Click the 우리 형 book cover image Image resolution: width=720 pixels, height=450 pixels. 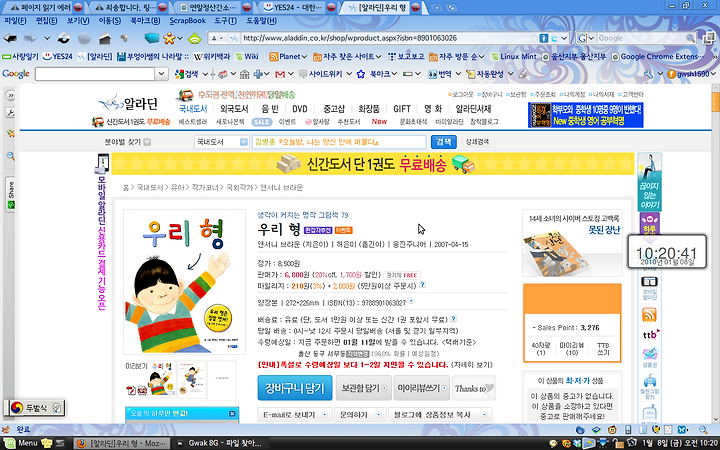coord(184,282)
